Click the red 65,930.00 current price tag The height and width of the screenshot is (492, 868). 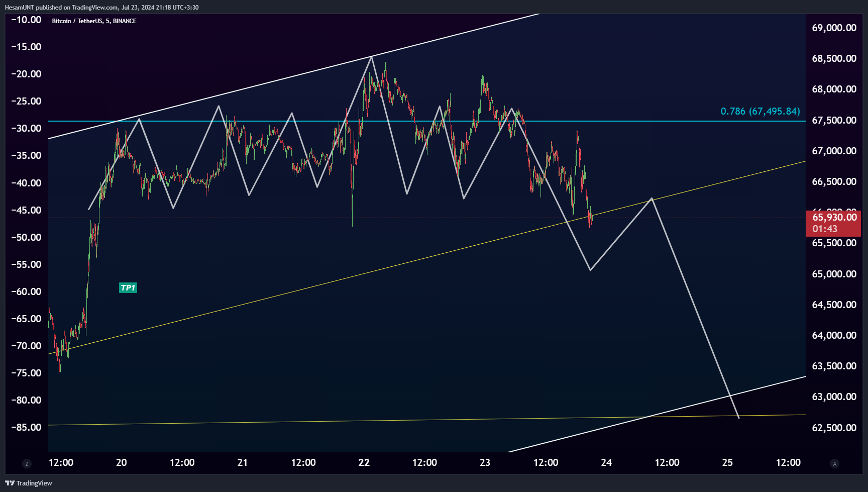tap(834, 217)
